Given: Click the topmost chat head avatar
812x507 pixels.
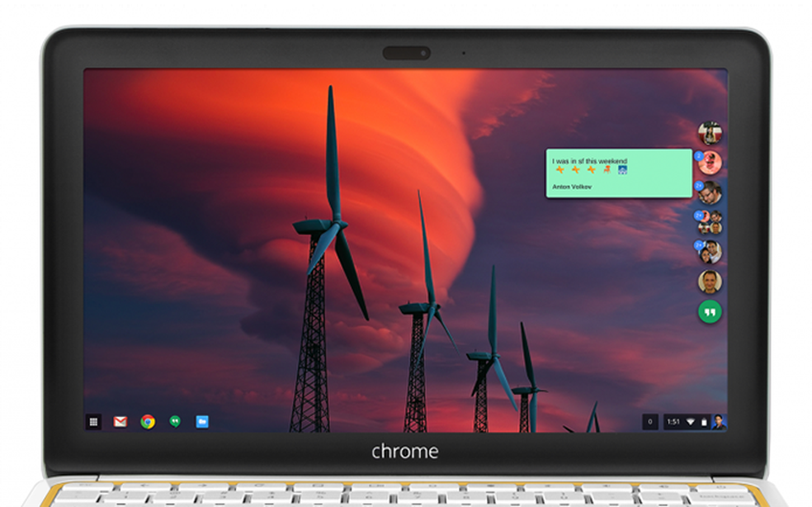Looking at the screenshot, I should tap(710, 133).
